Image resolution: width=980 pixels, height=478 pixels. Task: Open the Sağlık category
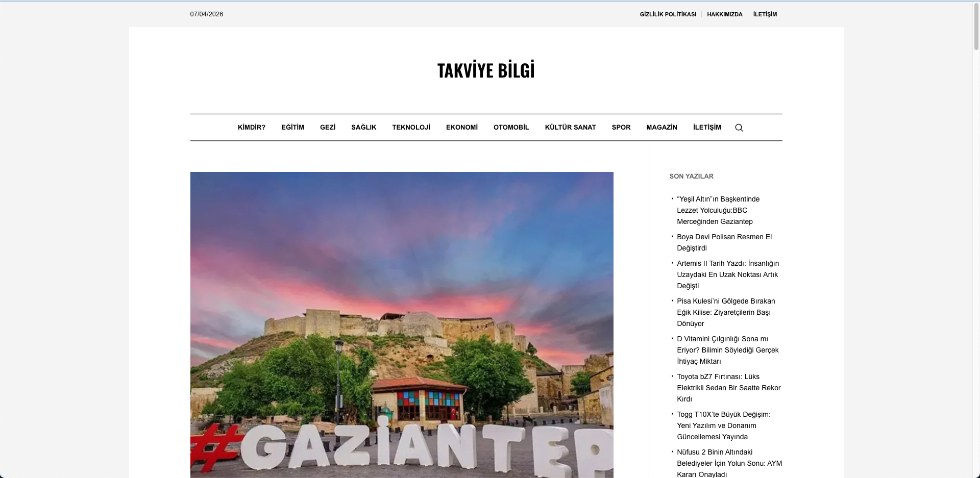pyautogui.click(x=363, y=128)
